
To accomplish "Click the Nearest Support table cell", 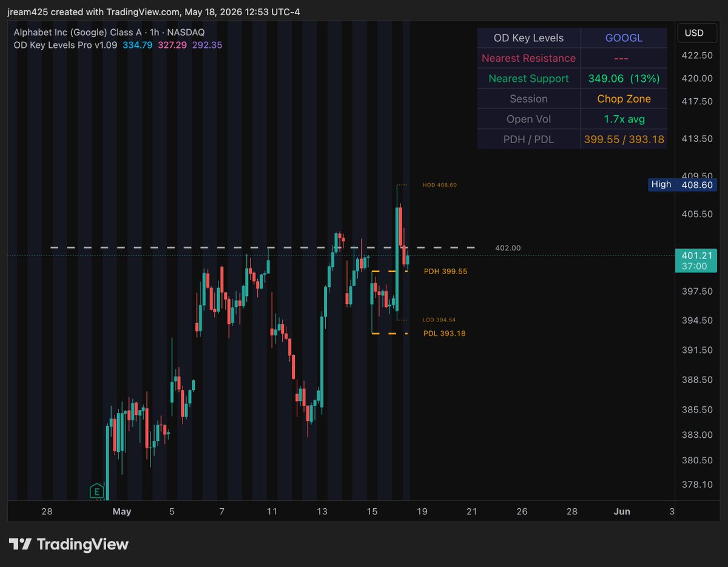I will [x=529, y=78].
